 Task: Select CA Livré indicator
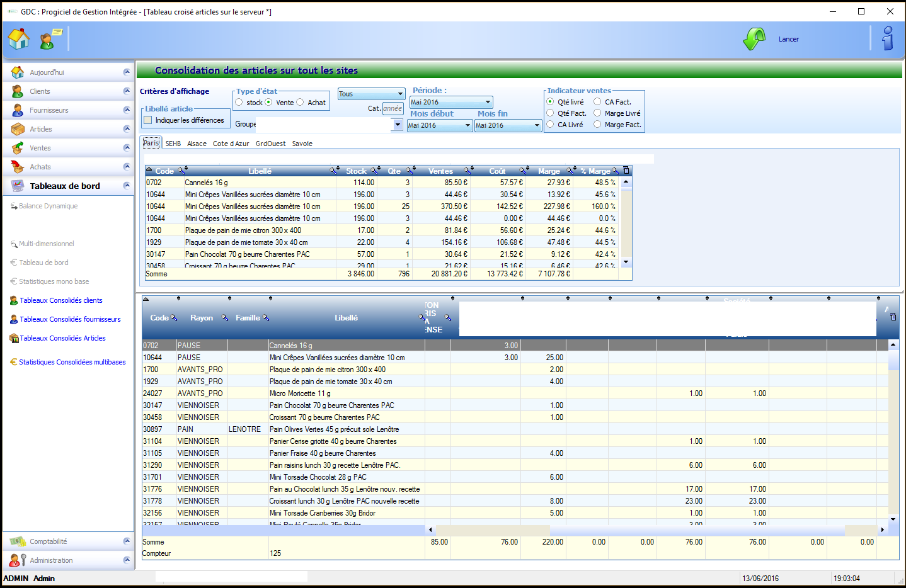(550, 124)
